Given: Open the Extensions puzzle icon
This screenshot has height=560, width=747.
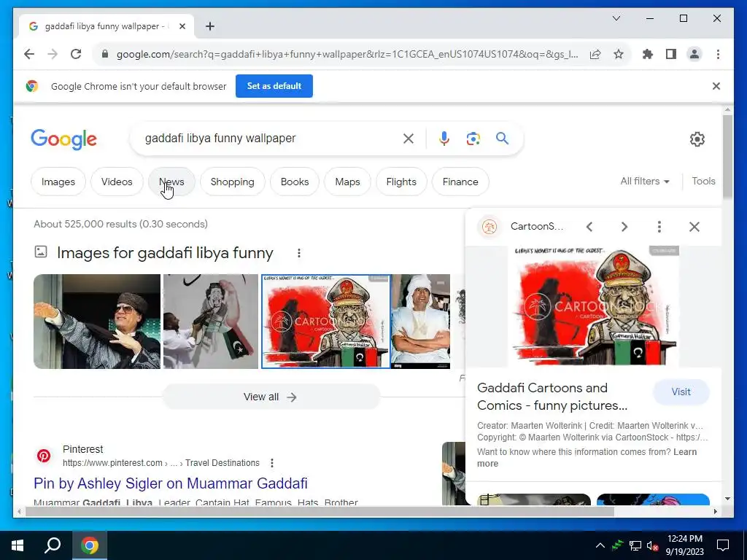Looking at the screenshot, I should click(648, 54).
